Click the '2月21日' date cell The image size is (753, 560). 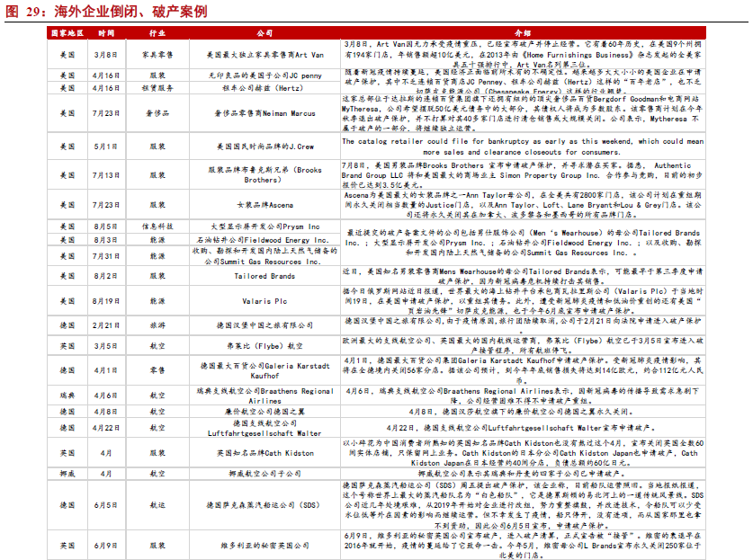coord(106,325)
